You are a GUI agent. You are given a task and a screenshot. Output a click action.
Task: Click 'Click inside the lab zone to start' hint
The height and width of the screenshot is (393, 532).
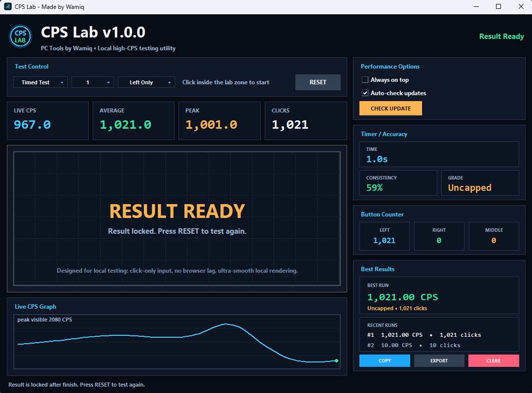click(x=226, y=82)
